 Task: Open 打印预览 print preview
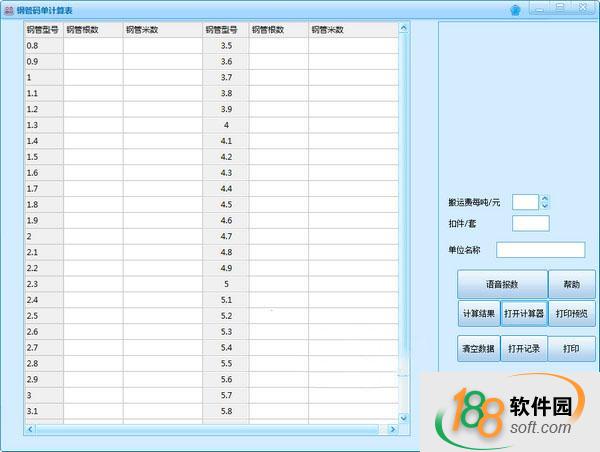[x=571, y=314]
